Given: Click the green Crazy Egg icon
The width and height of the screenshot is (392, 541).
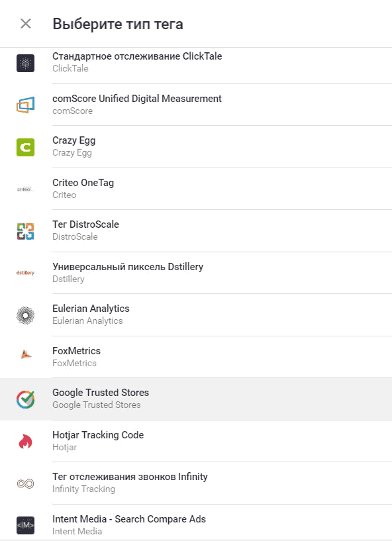Looking at the screenshot, I should [x=26, y=147].
